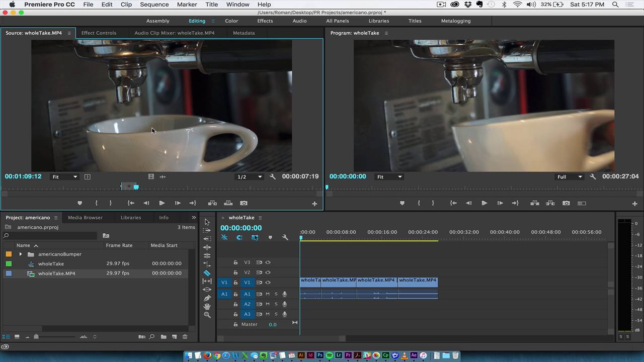
Task: Play the Source monitor clip
Action: point(162,203)
